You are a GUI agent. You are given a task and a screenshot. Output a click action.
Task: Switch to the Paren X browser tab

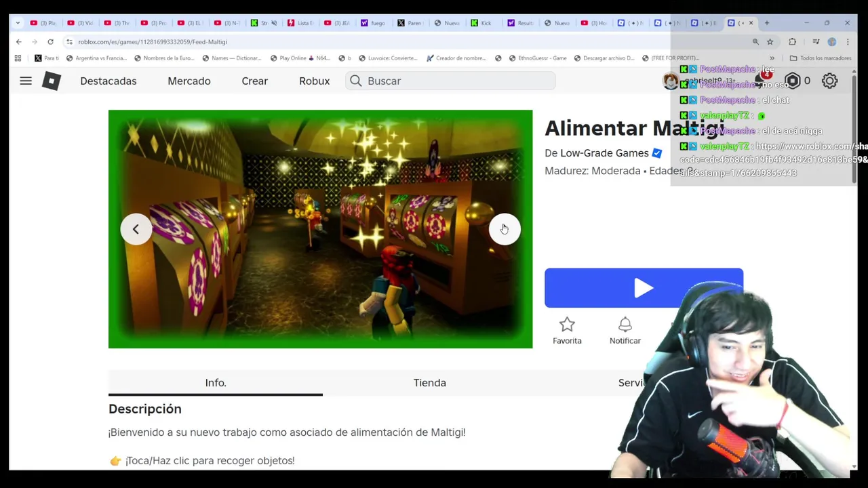pyautogui.click(x=412, y=23)
